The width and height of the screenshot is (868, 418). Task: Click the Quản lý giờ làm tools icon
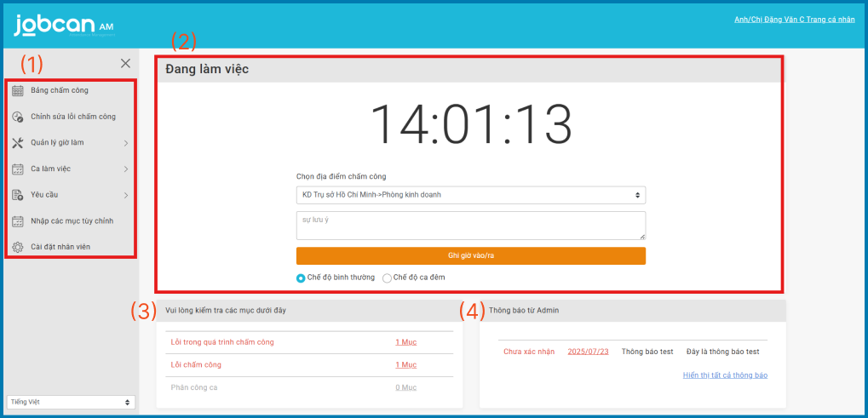point(18,143)
